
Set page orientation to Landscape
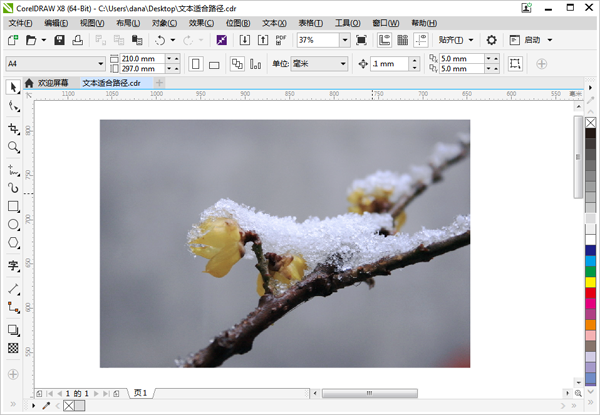click(214, 65)
